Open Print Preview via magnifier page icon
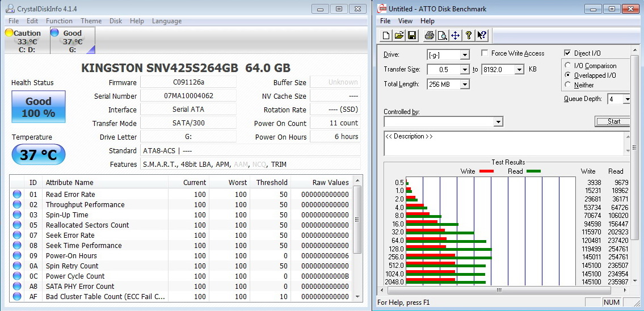 (442, 36)
